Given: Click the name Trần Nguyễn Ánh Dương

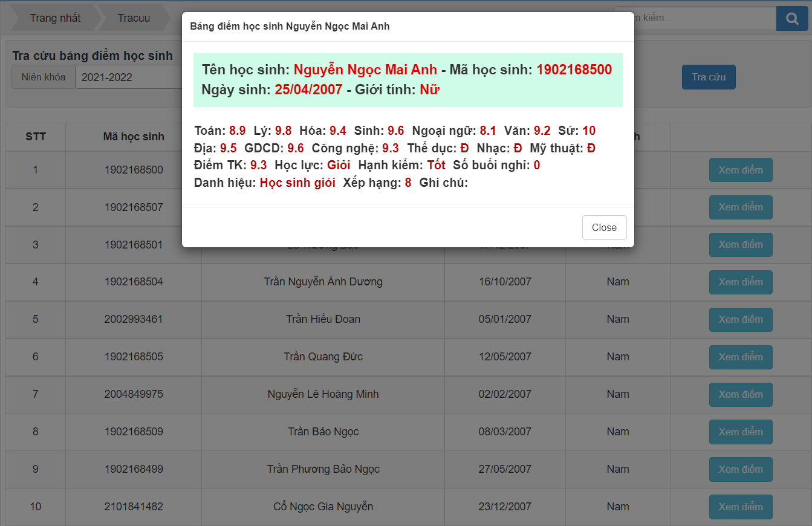Looking at the screenshot, I should point(323,282).
